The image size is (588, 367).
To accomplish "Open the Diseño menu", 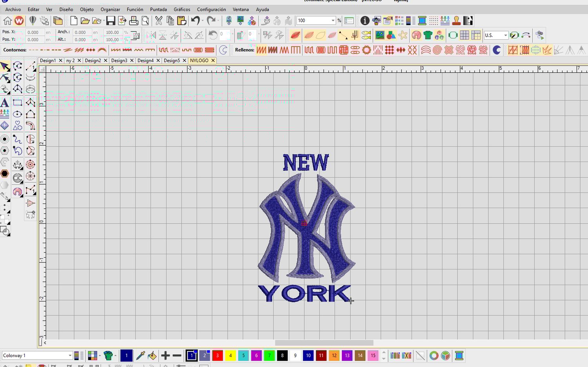I will click(66, 9).
